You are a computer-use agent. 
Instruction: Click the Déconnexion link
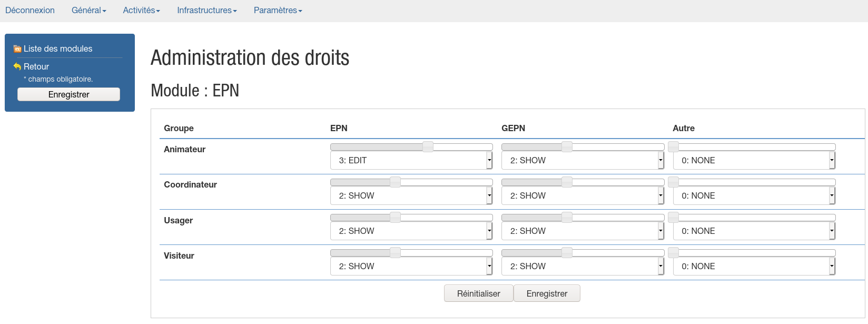pyautogui.click(x=30, y=11)
